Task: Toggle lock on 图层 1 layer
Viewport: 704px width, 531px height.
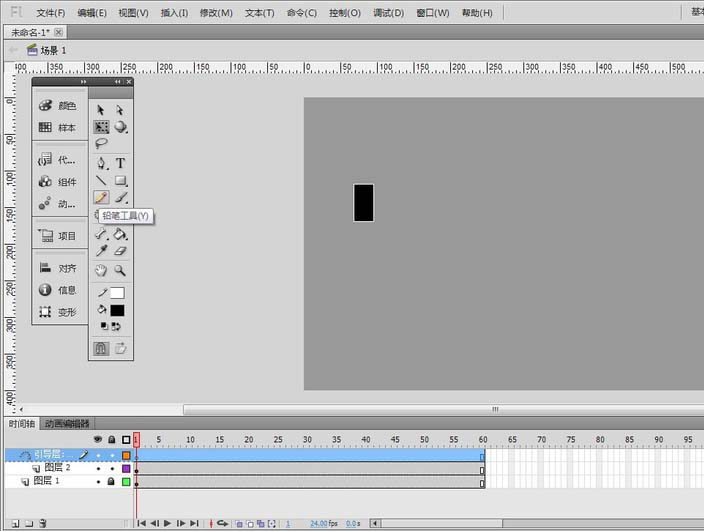Action: point(111,482)
